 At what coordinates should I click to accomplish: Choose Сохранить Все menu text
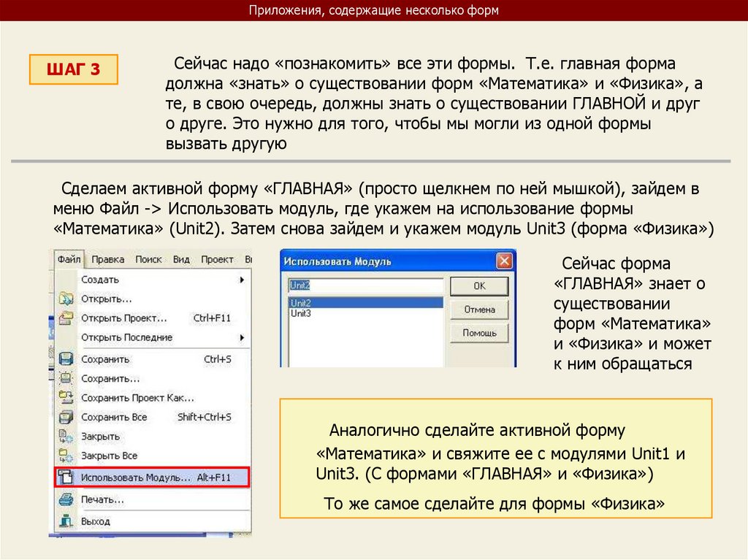point(114,417)
